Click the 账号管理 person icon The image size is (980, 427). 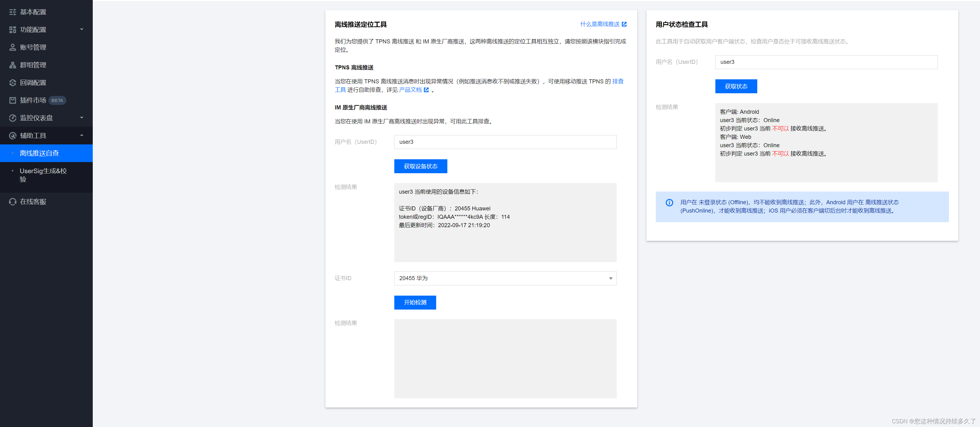click(12, 47)
